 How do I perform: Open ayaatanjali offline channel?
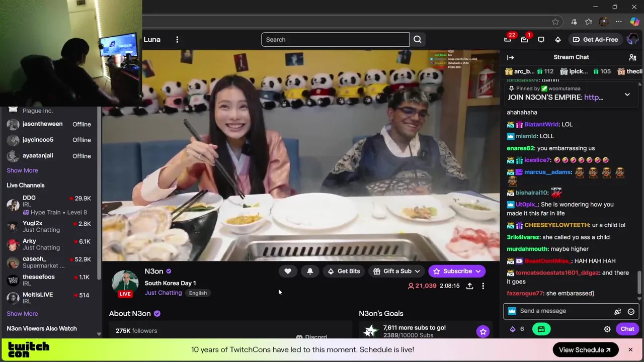tap(49, 156)
